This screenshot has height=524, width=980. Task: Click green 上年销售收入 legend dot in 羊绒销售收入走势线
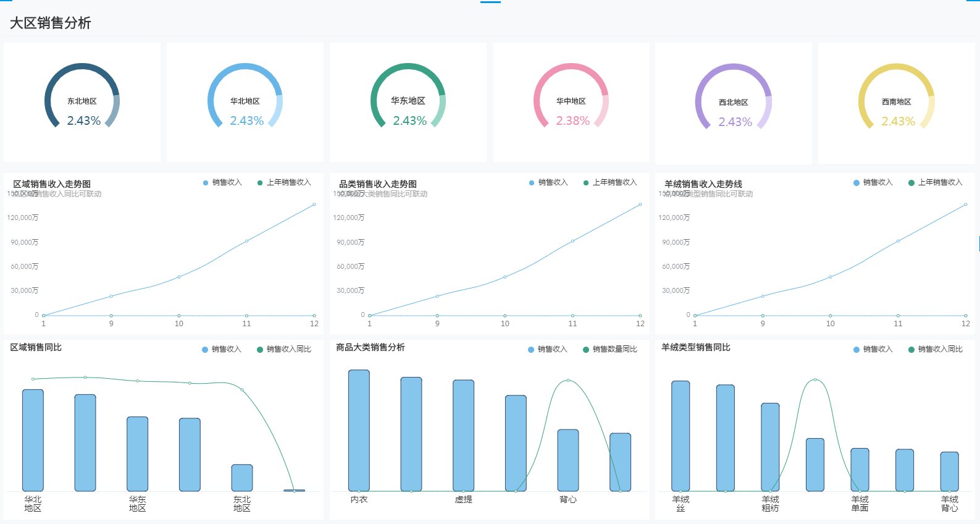tap(911, 183)
